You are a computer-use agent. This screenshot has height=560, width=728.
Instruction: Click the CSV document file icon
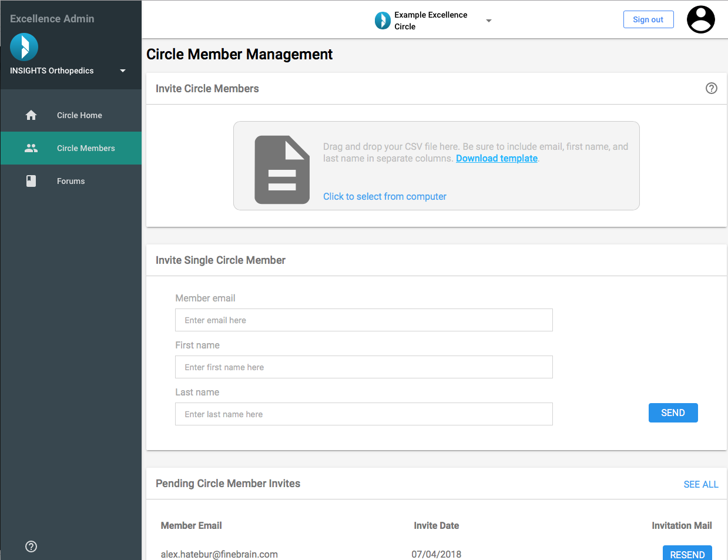point(282,170)
